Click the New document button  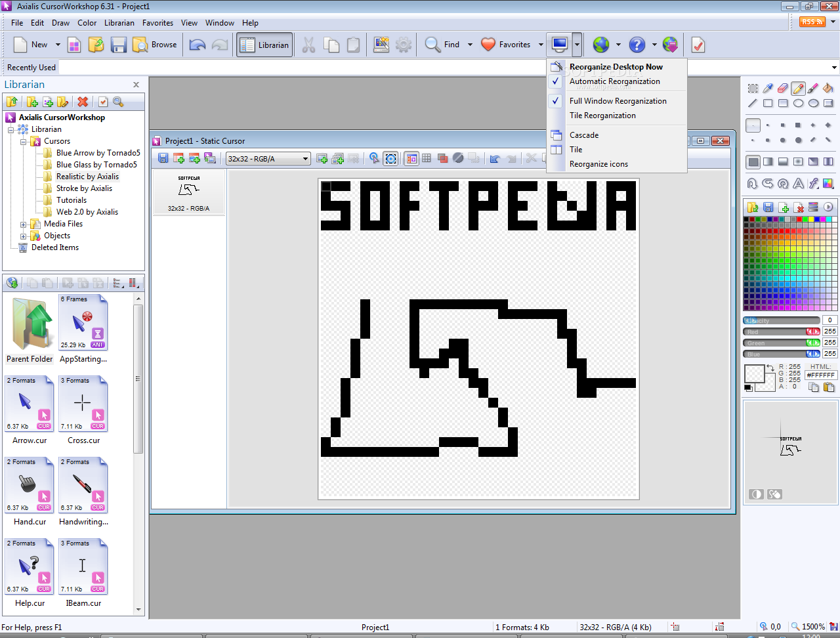(31, 45)
